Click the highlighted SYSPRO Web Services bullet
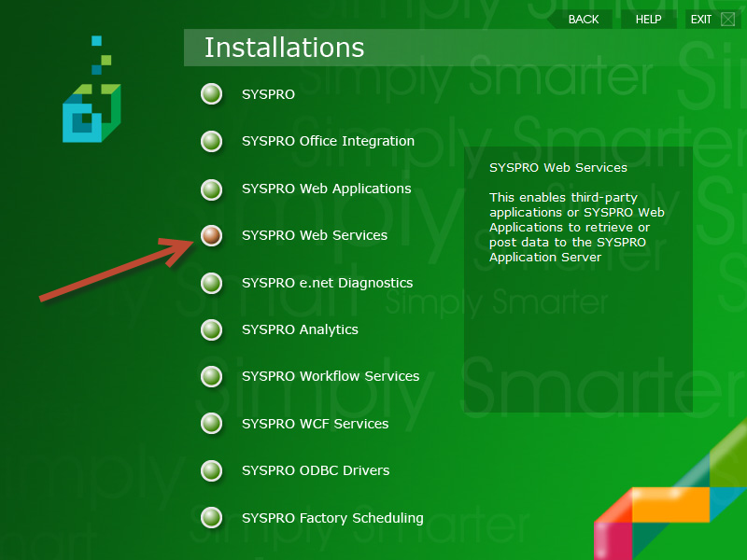The width and height of the screenshot is (747, 560). pyautogui.click(x=212, y=235)
